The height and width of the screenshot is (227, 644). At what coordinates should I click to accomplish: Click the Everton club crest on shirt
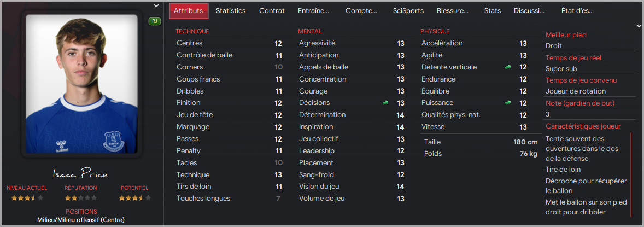click(x=111, y=140)
